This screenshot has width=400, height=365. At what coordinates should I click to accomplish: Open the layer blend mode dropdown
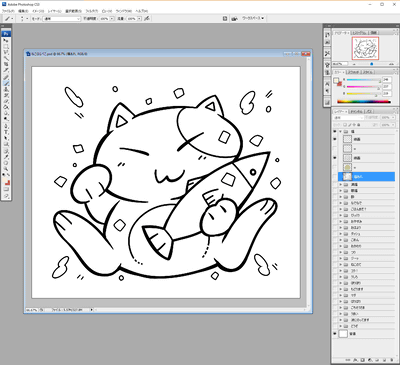(x=348, y=118)
